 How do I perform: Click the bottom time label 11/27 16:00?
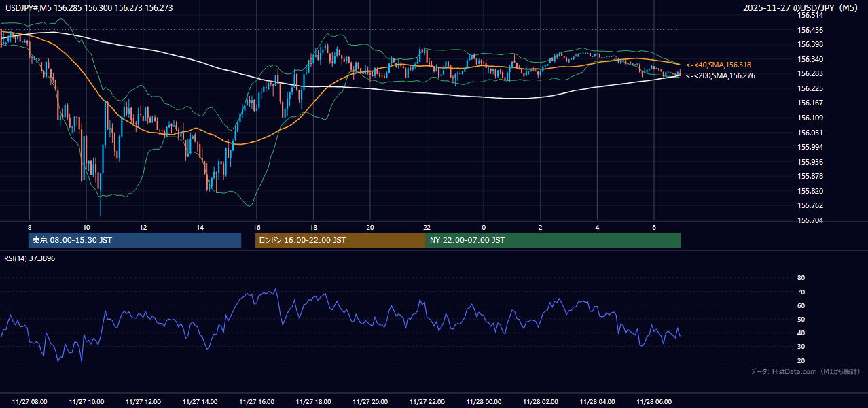pos(256,402)
